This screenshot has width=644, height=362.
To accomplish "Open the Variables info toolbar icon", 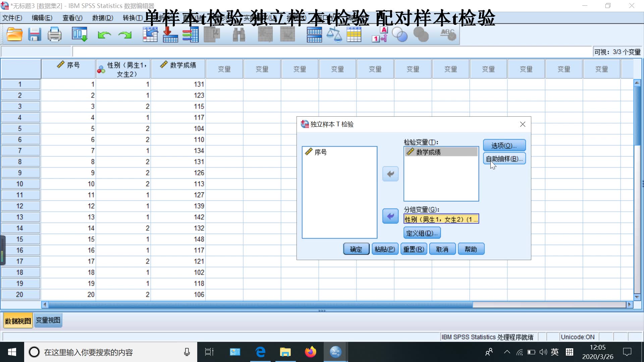I will click(x=191, y=35).
